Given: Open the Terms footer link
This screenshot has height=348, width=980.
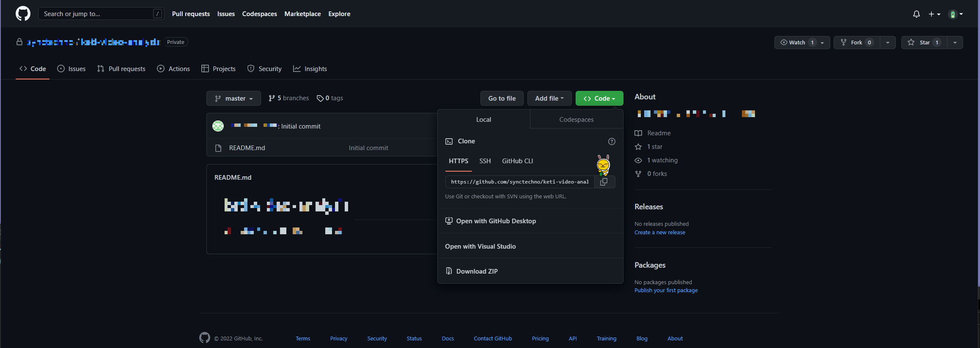Looking at the screenshot, I should (303, 338).
